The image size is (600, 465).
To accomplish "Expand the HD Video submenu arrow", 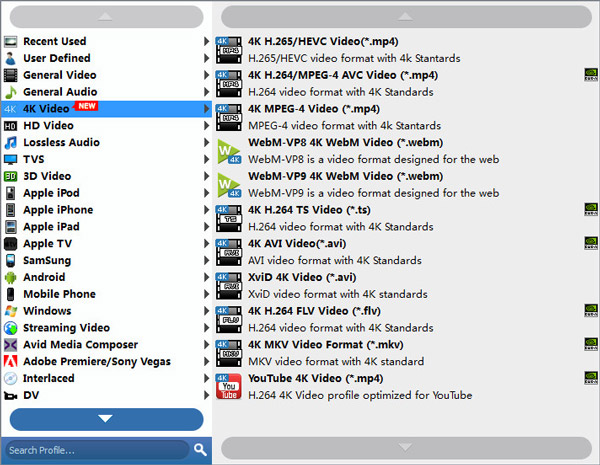I will tap(207, 126).
